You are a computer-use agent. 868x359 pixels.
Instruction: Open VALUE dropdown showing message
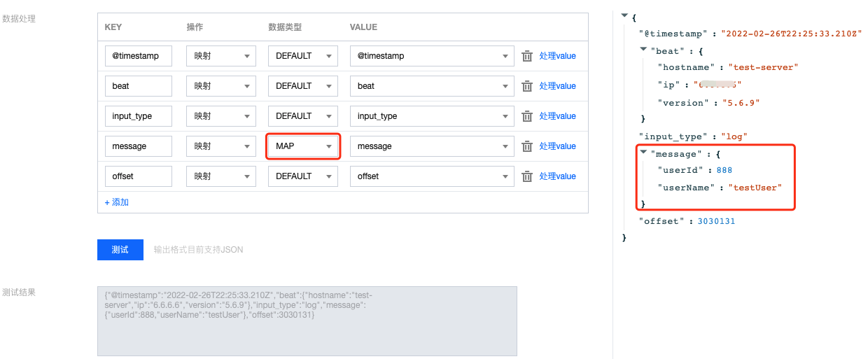(x=433, y=146)
